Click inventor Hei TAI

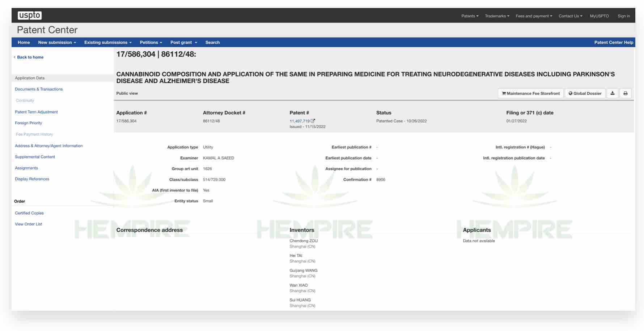pos(296,255)
